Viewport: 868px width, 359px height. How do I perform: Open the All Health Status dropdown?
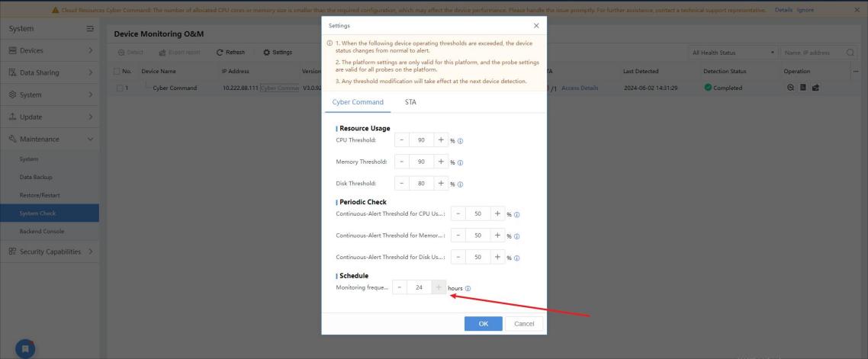(x=732, y=53)
